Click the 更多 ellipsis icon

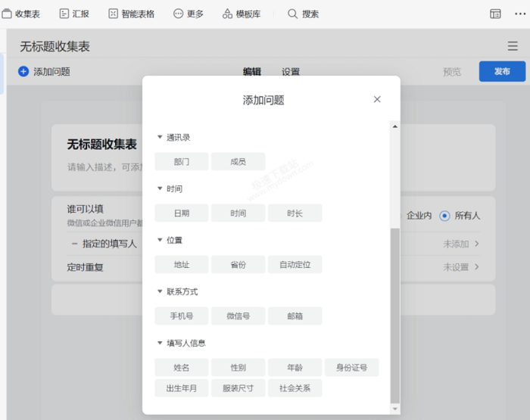pyautogui.click(x=179, y=14)
